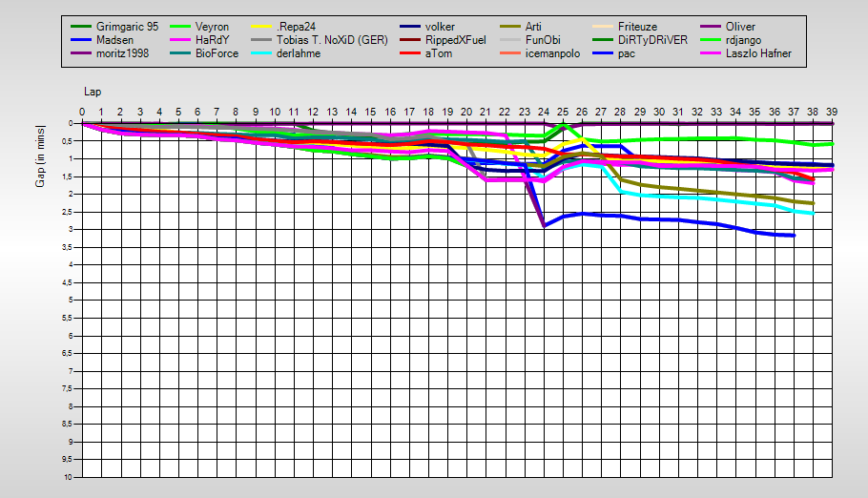Click the 3,5 gap axis label
This screenshot has height=498, width=868.
68,247
